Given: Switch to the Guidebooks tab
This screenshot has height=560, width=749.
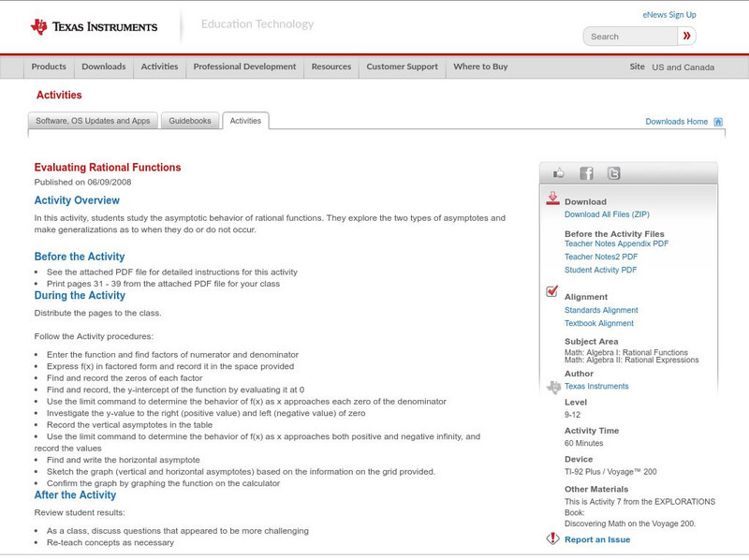Looking at the screenshot, I should (x=190, y=121).
